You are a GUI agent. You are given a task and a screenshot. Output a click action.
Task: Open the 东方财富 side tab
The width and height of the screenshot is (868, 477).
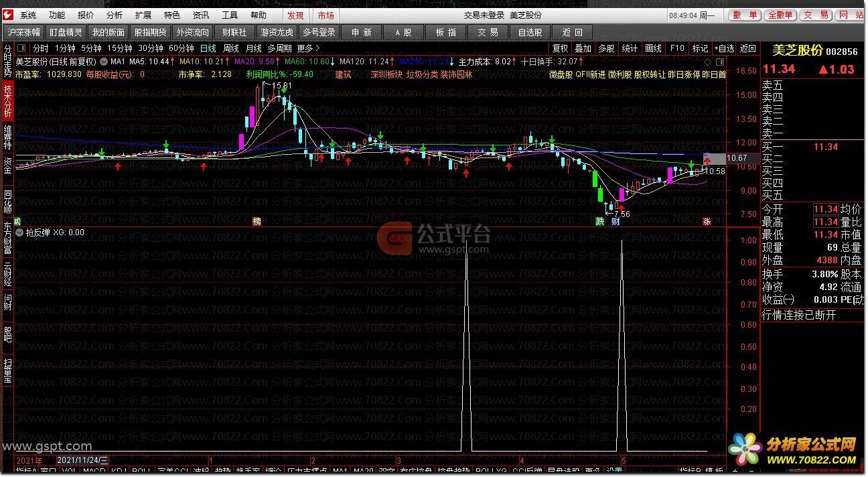(x=7, y=238)
